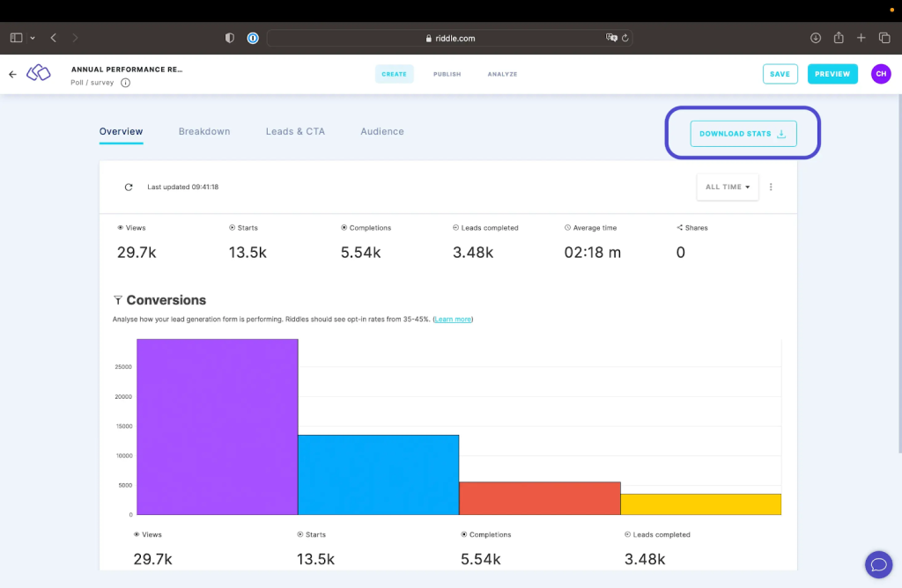Click the CH user avatar
Screen dimensions: 902x588
(x=880, y=74)
